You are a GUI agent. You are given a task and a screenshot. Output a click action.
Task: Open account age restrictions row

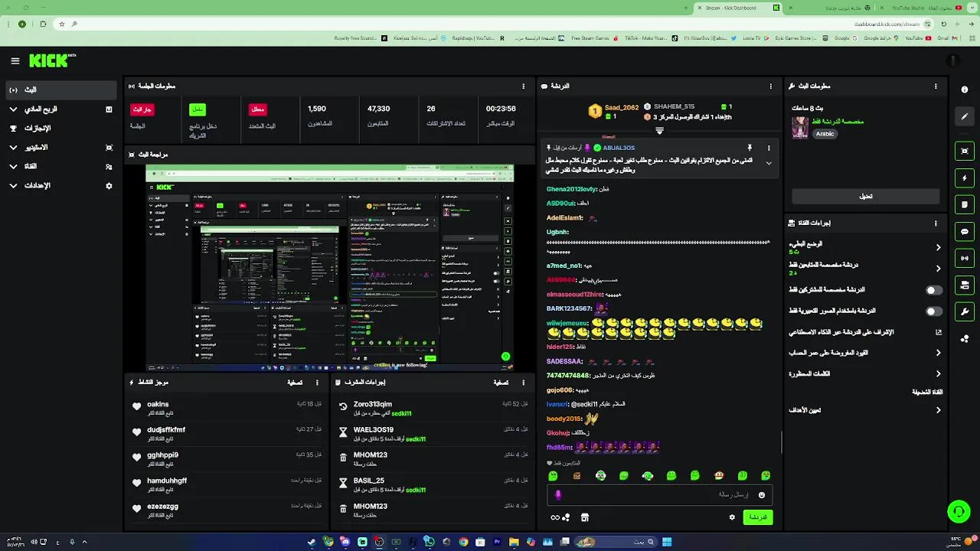pos(866,353)
